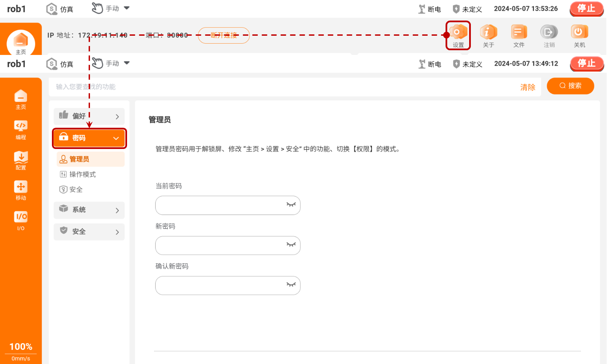Show the 新密码 field using eye icon

pyautogui.click(x=291, y=245)
